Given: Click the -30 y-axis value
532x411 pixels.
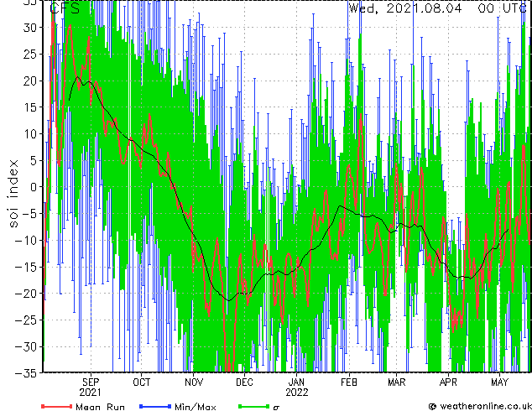Looking at the screenshot, I should tap(26, 346).
